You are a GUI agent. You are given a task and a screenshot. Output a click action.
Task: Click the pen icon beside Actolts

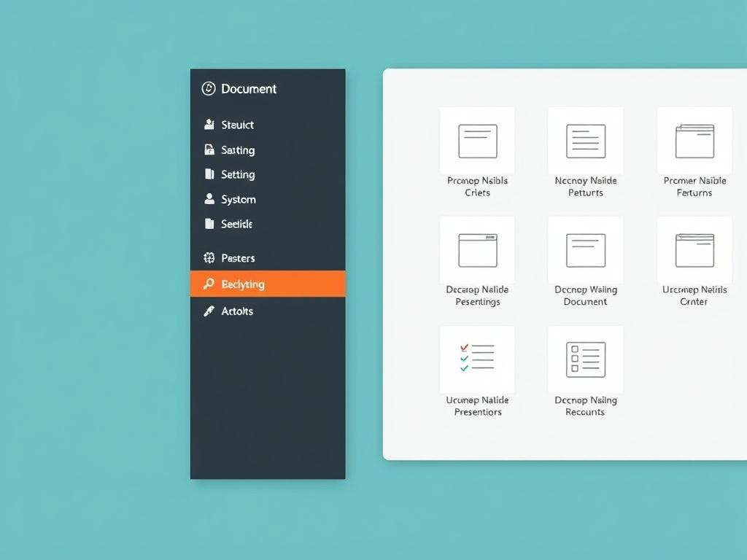tap(208, 311)
